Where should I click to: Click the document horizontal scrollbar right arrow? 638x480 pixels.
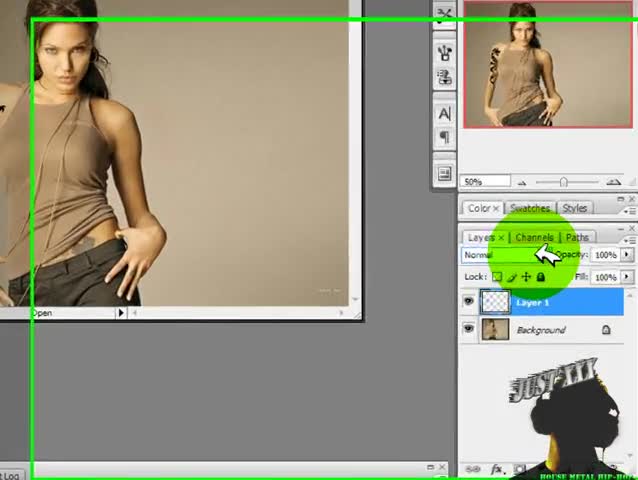(x=341, y=313)
